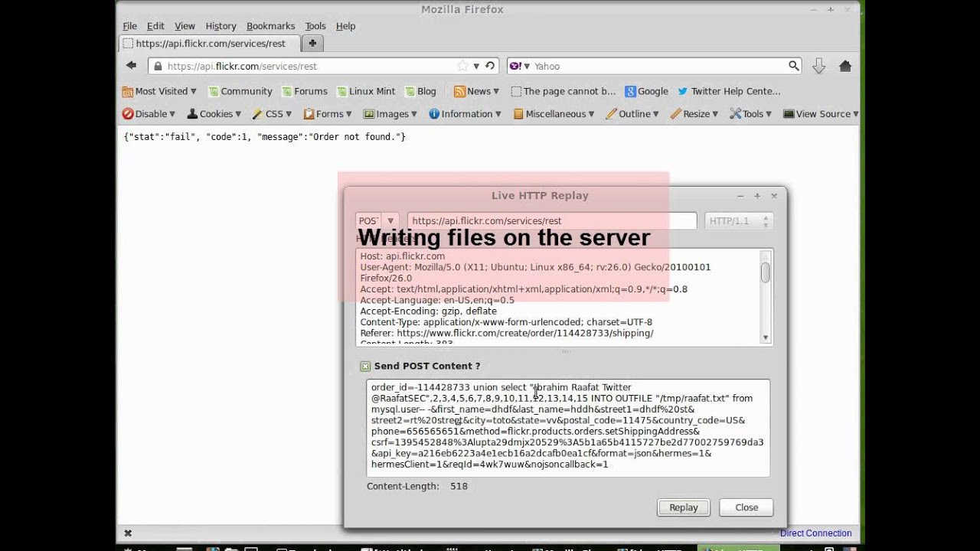Open the Disable developer toolbar menu

(x=149, y=114)
